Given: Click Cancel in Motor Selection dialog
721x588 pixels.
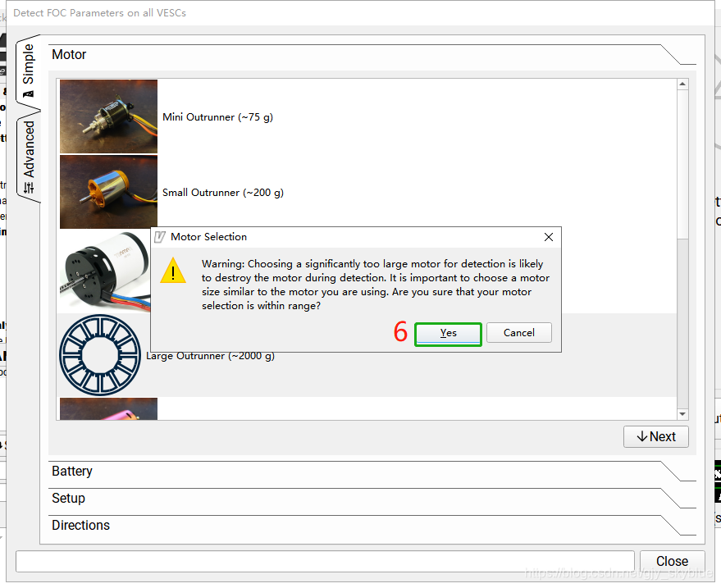Looking at the screenshot, I should pyautogui.click(x=518, y=333).
